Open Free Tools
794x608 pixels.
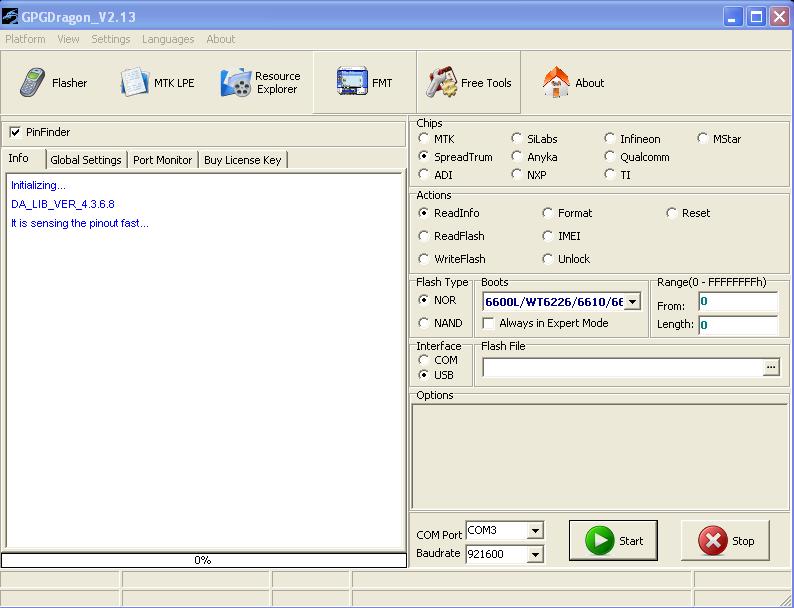(x=469, y=83)
